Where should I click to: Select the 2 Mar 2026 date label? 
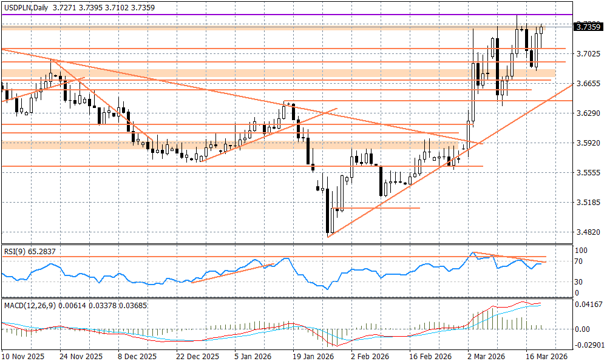(487, 357)
